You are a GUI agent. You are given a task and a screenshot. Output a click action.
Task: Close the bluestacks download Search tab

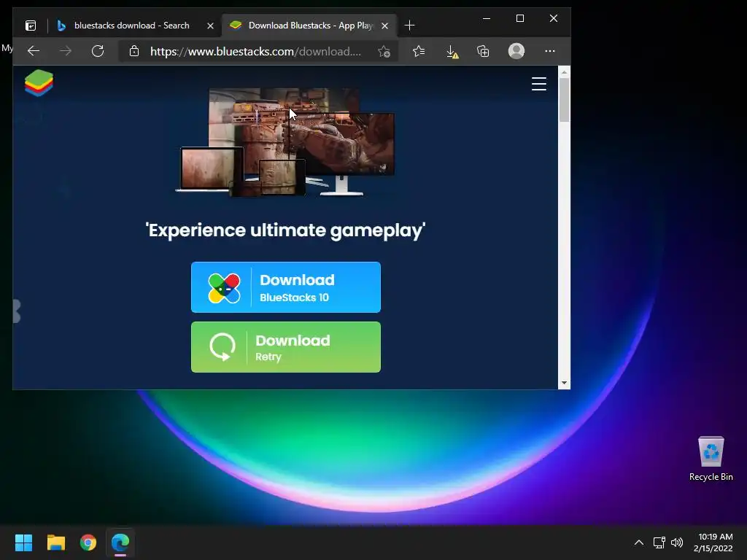click(210, 26)
